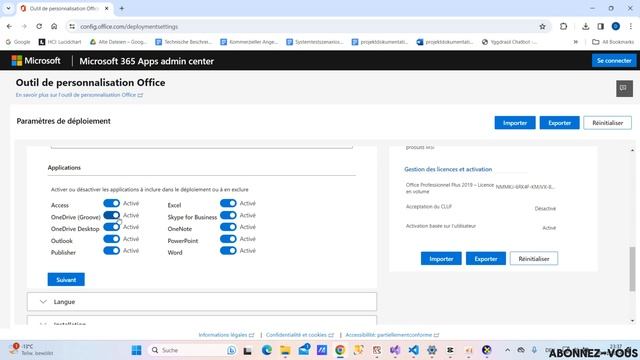640x360 pixels.
Task: Show hidden system tray icons chevron
Action: click(507, 350)
